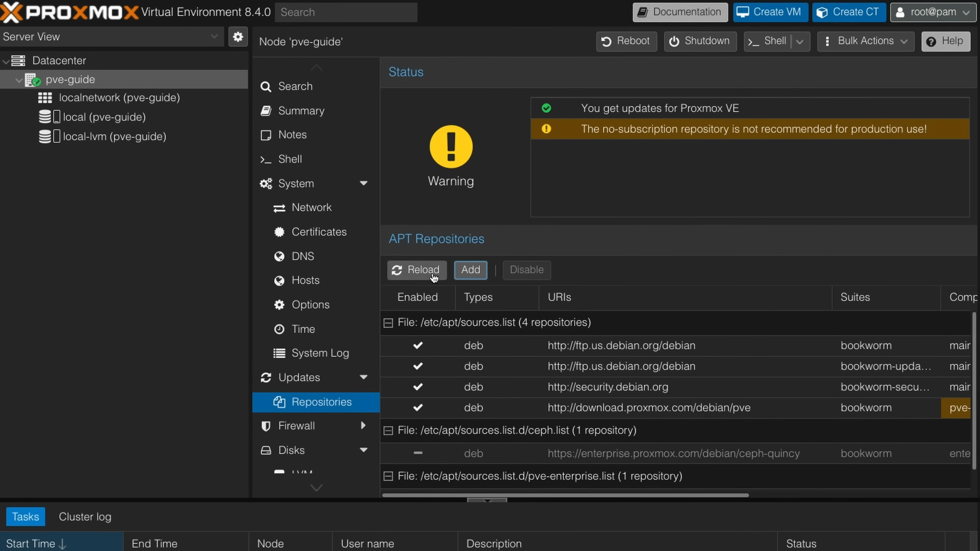Open the Server View dropdown
The image size is (980, 551).
click(214, 36)
